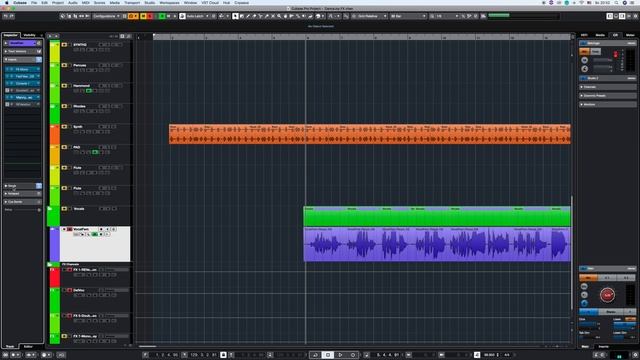Click the Inserts section bypass icon
Viewport: 640px width, 360px height.
coord(39,60)
